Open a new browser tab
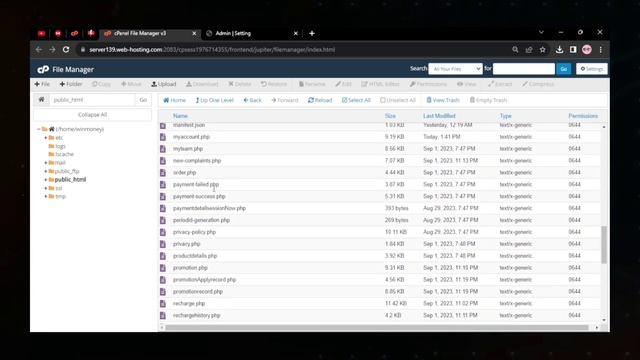 point(312,33)
